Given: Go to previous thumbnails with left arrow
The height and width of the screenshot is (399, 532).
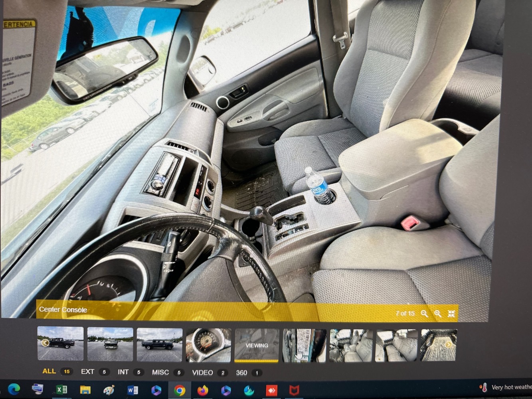Looking at the screenshot, I should (45, 343).
